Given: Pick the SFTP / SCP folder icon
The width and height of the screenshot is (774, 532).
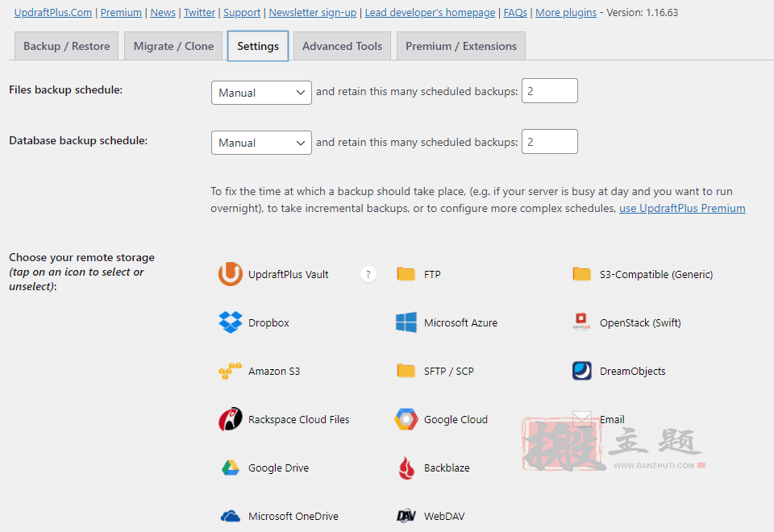Looking at the screenshot, I should click(406, 371).
